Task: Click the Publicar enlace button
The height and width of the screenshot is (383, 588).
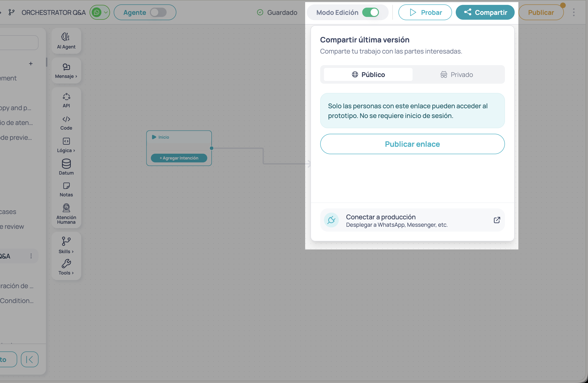Action: 412,144
